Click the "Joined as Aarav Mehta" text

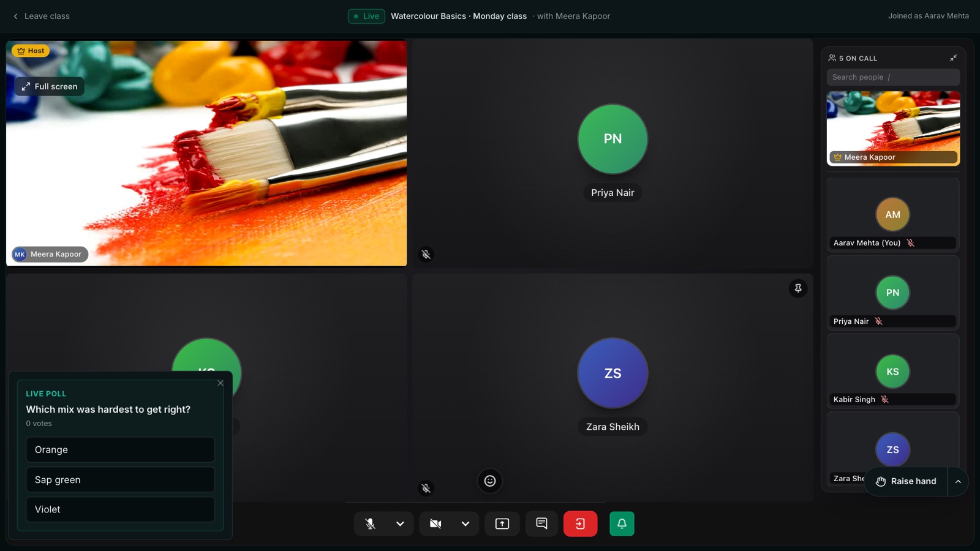click(929, 16)
